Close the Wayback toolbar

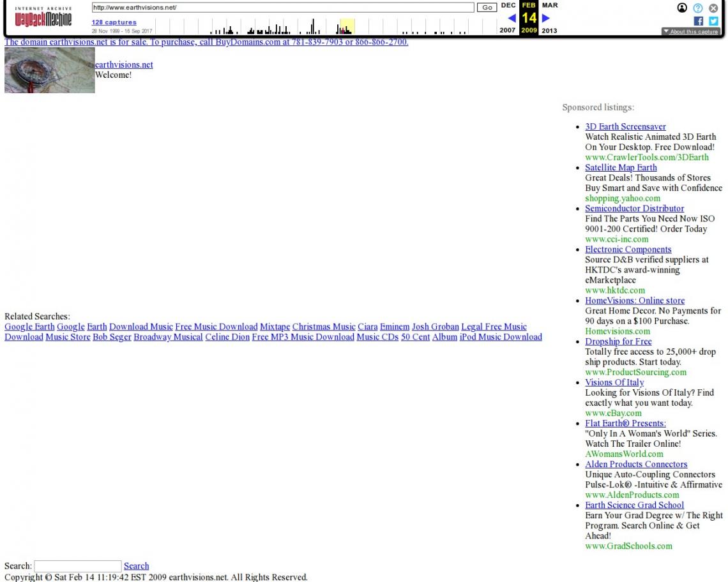[713, 8]
